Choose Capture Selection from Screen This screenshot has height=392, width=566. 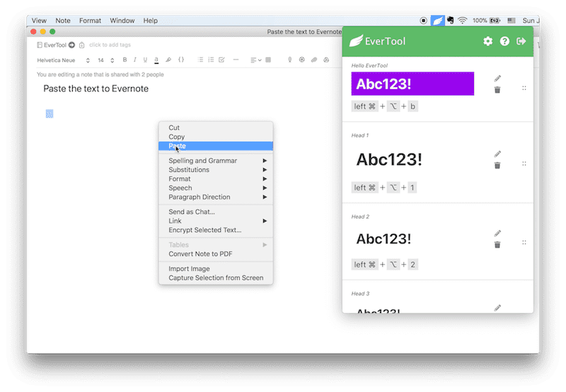216,277
